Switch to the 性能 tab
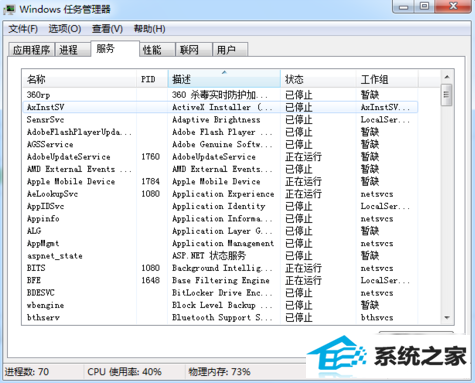This screenshot has height=383, width=475. click(157, 50)
